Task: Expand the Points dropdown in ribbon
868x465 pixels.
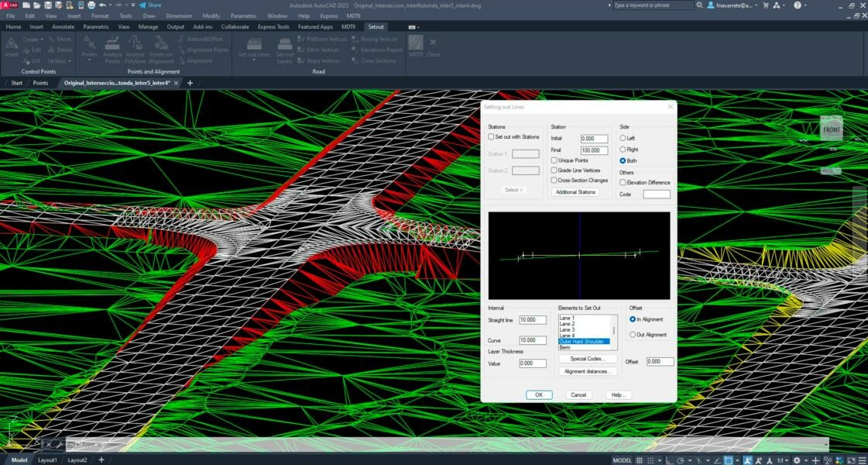Action: [x=89, y=60]
